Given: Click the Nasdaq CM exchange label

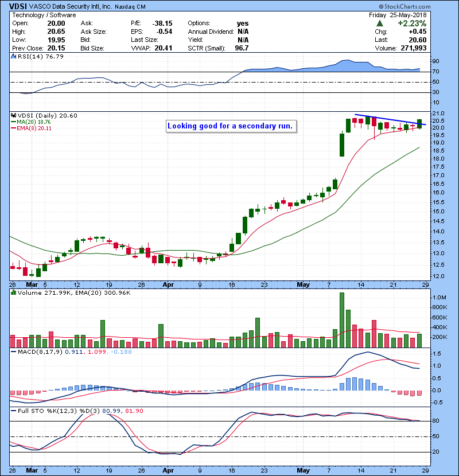Looking at the screenshot, I should point(130,7).
